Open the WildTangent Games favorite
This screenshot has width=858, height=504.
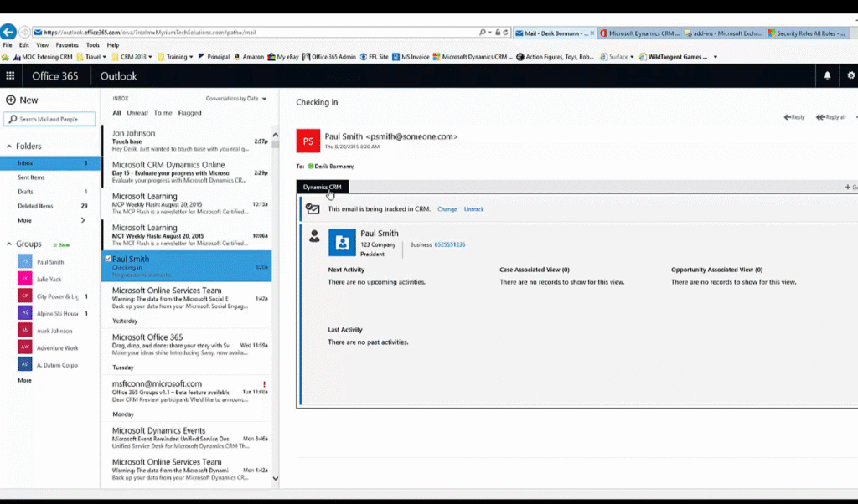click(673, 57)
